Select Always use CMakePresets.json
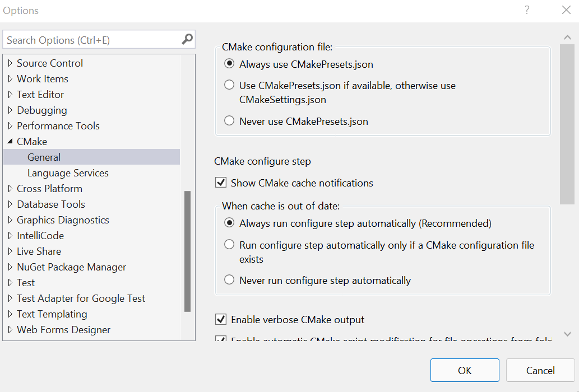 tap(229, 63)
